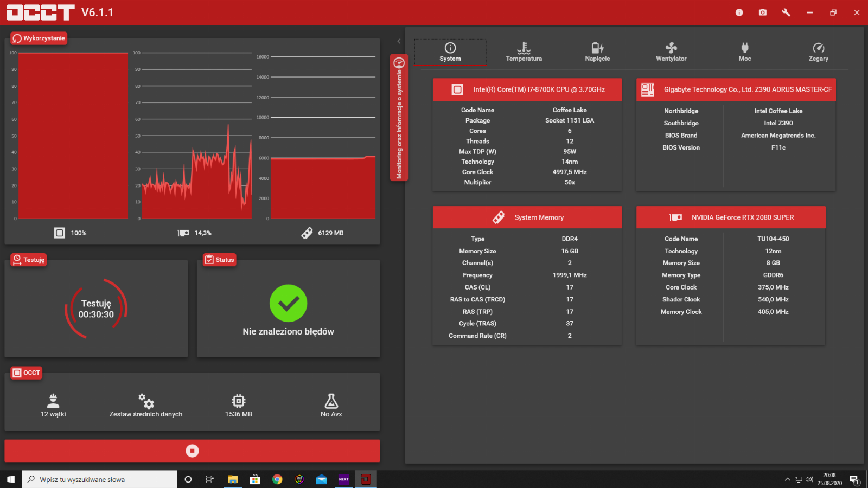
Task: Click the Shader Clock value 540,0 MHz
Action: coord(773,299)
